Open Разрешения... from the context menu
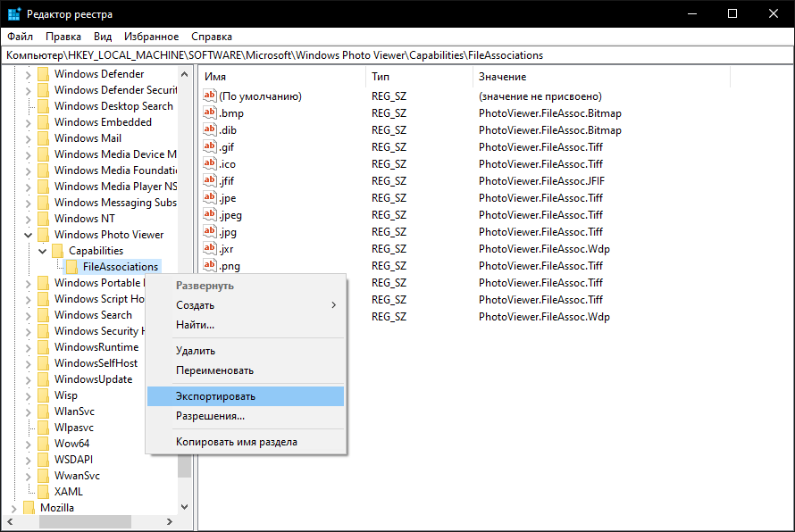The width and height of the screenshot is (795, 532). click(x=246, y=416)
